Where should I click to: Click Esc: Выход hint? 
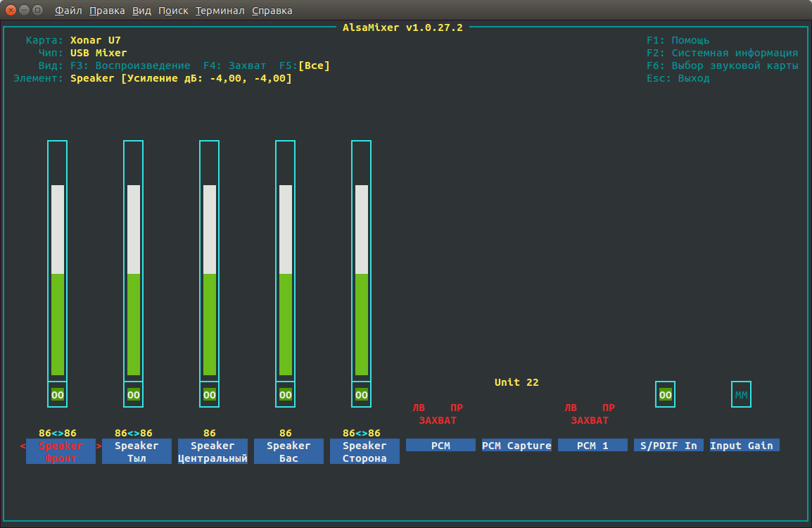pos(678,78)
